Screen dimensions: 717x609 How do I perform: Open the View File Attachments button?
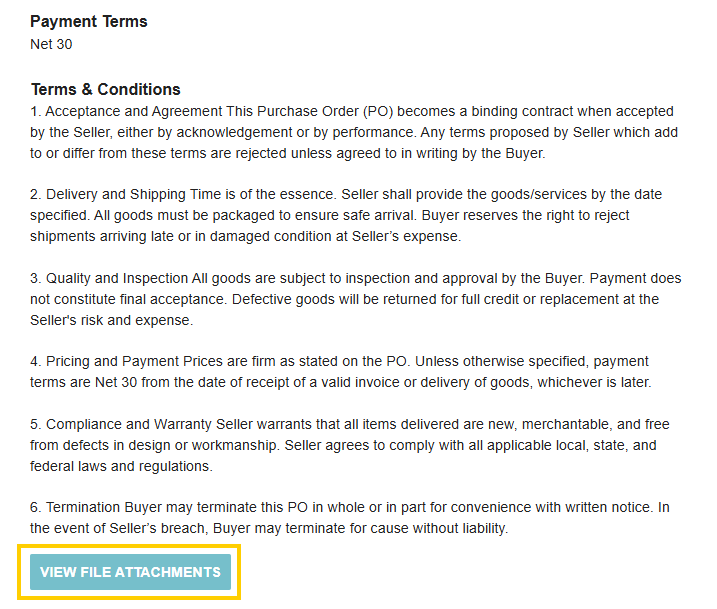point(130,572)
